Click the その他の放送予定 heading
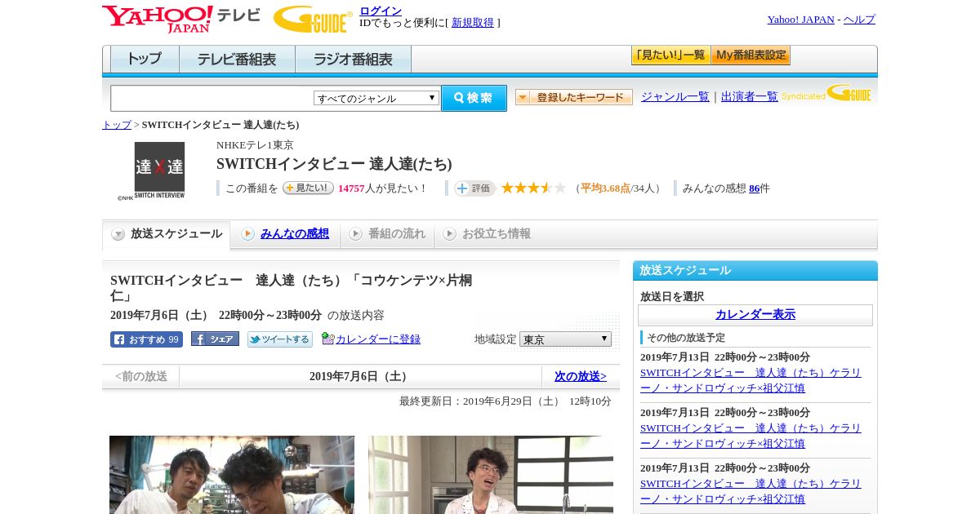The image size is (980, 514). coord(686,338)
